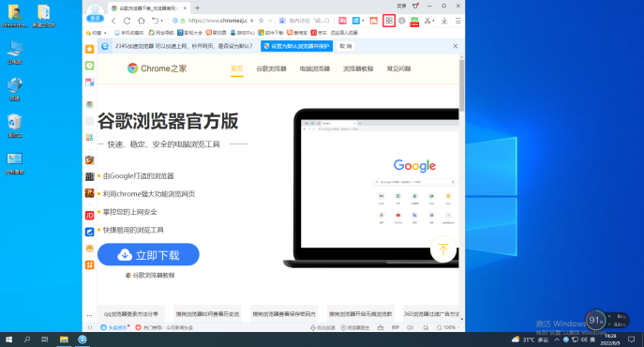Viewport: 644px width, 347px height.
Task: Open the calendar icon in sidebar
Action: pyautogui.click(x=90, y=82)
